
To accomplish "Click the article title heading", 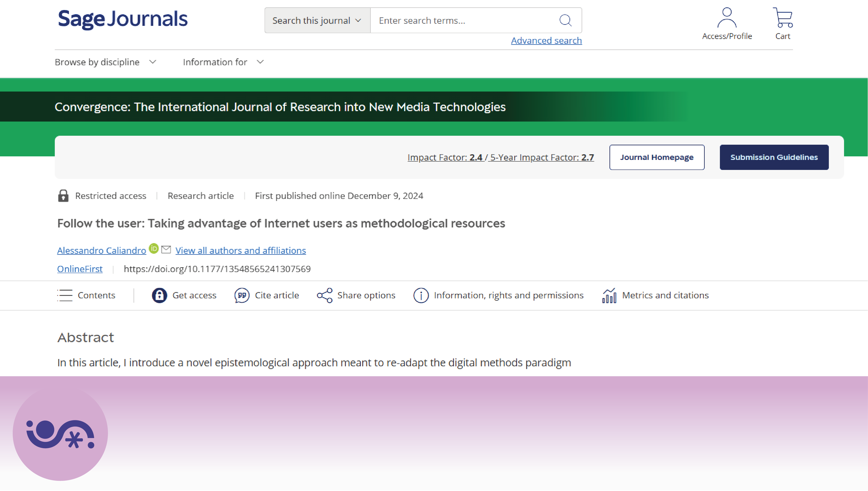I will [281, 223].
